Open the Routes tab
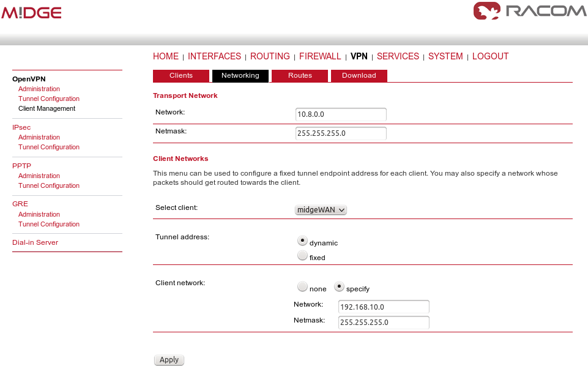This screenshot has height=366, width=588. coord(300,76)
